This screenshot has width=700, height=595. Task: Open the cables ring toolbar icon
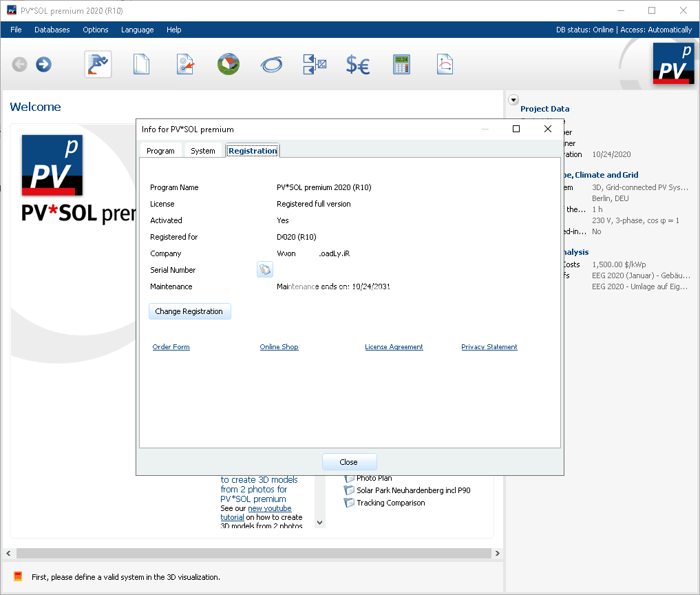(271, 65)
